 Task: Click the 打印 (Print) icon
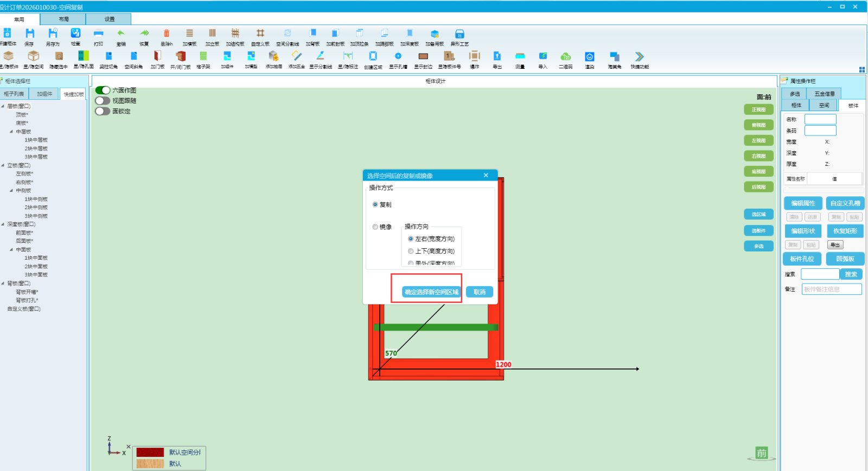(x=98, y=34)
